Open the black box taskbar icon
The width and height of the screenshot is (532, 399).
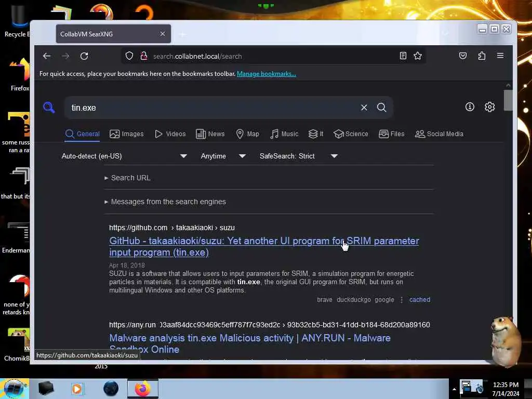(x=46, y=389)
